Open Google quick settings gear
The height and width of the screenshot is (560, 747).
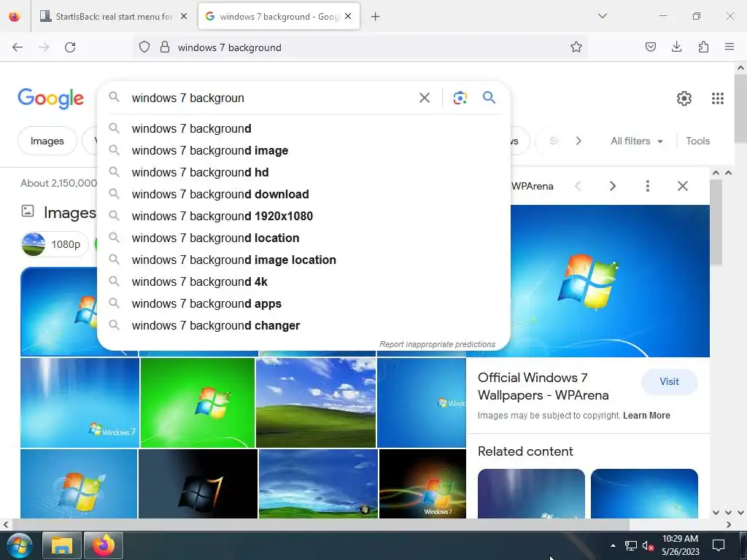[x=684, y=98]
